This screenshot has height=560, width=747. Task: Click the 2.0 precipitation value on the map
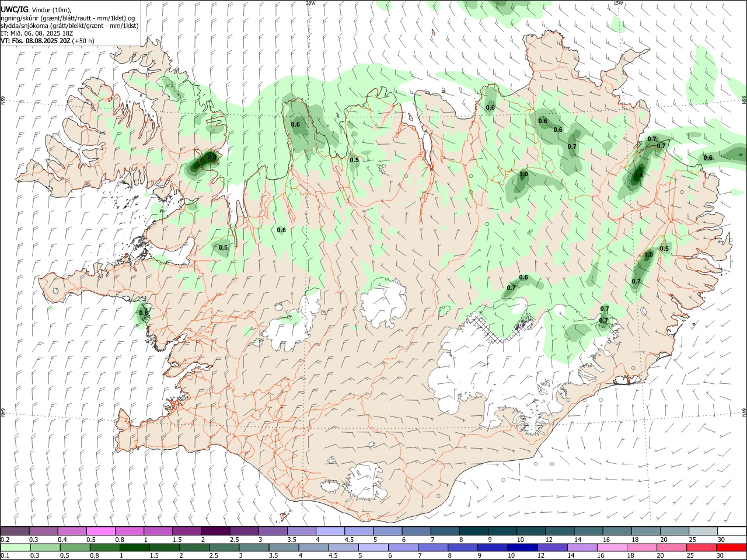(x=211, y=157)
